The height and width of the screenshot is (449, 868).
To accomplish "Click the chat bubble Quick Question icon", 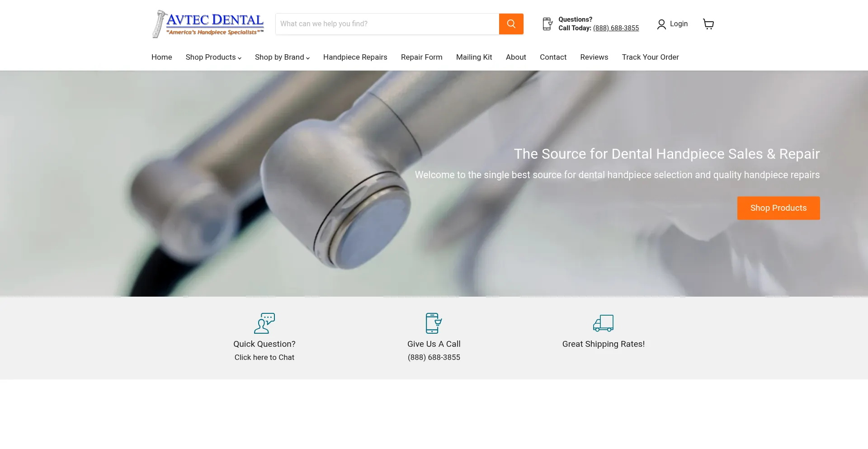I will coord(264,323).
